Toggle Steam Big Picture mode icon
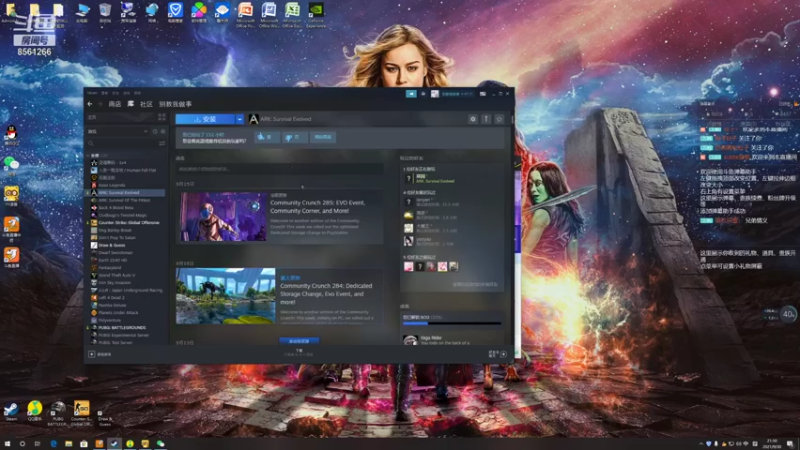The width and height of the screenshot is (800, 450). (483, 94)
